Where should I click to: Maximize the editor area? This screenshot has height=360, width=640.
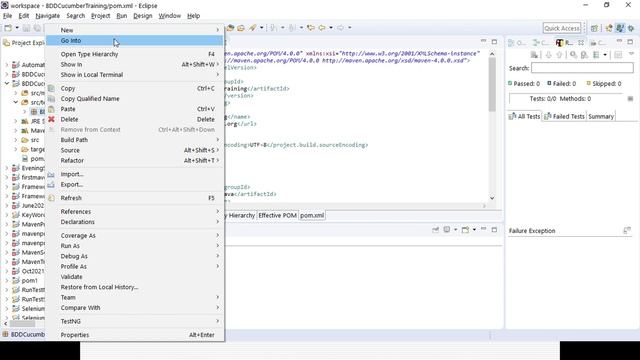pyautogui.click(x=494, y=42)
